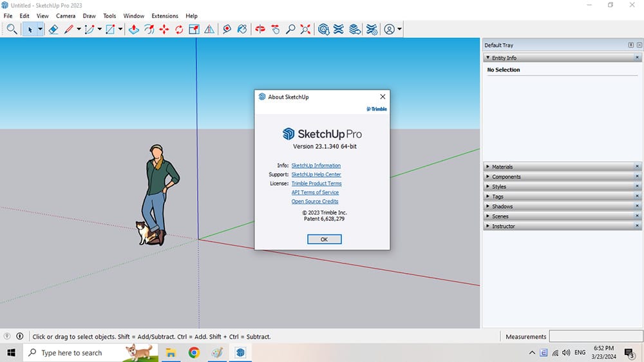
Task: Click the user account profile icon
Action: (x=390, y=29)
